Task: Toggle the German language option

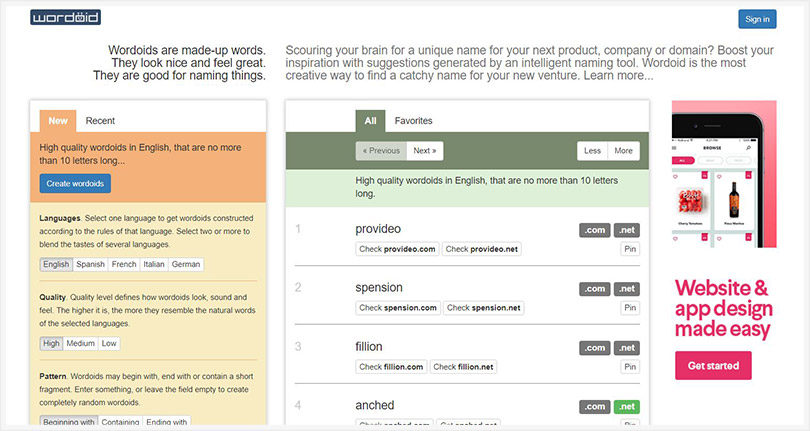Action: 186,264
